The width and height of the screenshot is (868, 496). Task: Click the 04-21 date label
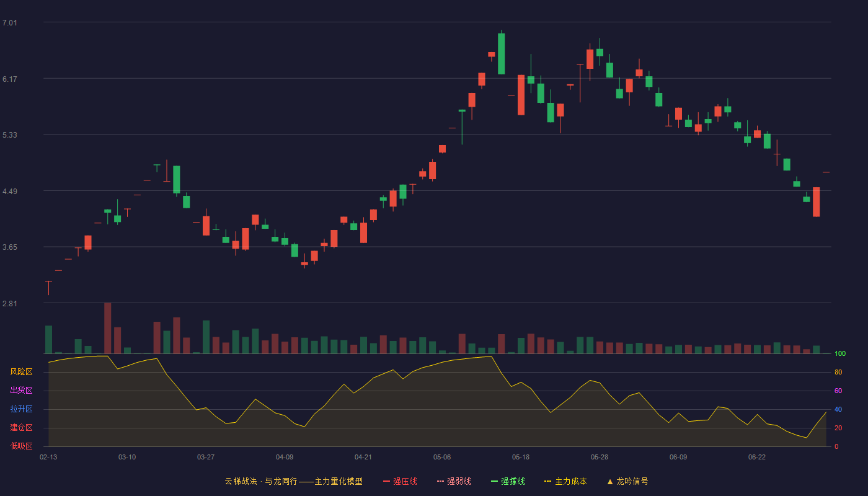point(363,457)
